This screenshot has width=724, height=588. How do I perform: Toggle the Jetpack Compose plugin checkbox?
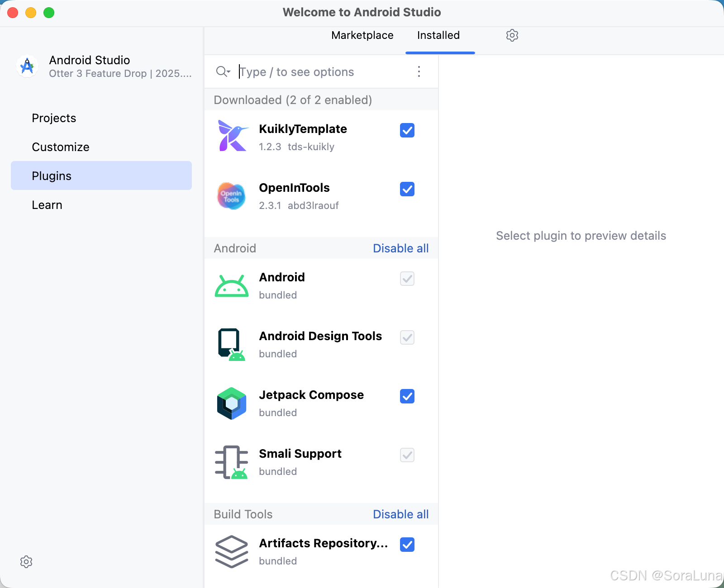click(407, 396)
